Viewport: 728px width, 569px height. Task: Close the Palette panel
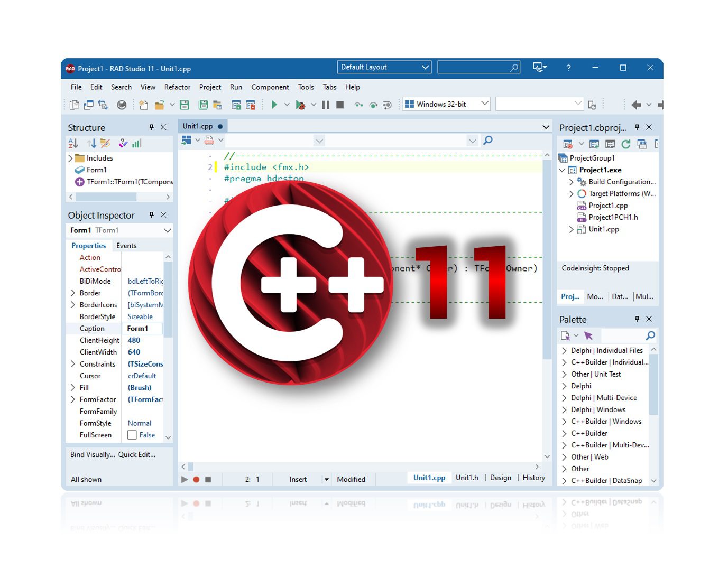click(x=649, y=319)
